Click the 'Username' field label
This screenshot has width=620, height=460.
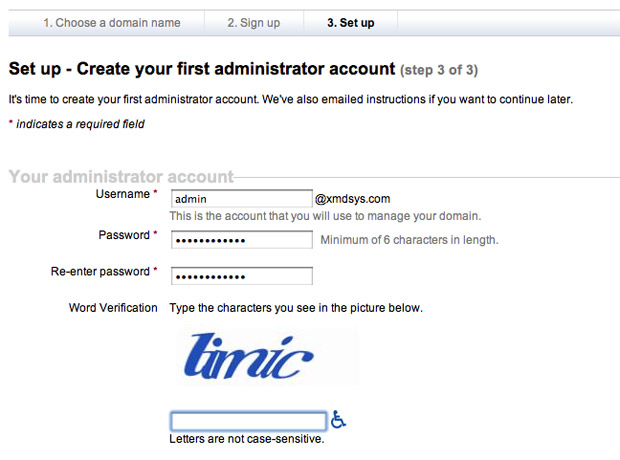pos(122,193)
